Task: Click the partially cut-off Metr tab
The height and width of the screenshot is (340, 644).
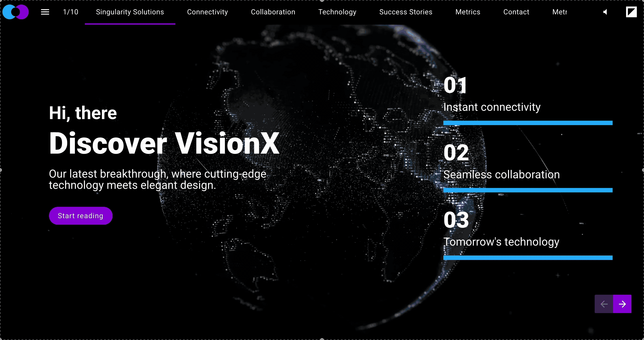Action: 559,12
